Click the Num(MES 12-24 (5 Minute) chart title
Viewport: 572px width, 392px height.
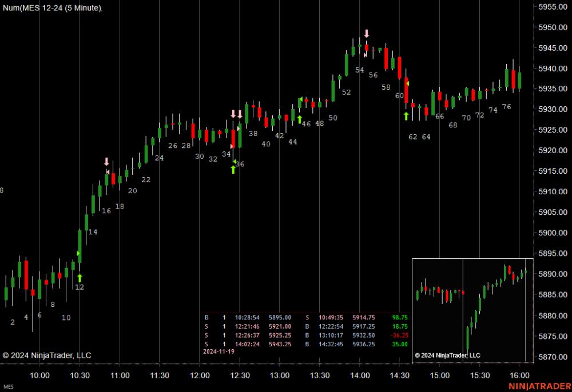point(53,8)
